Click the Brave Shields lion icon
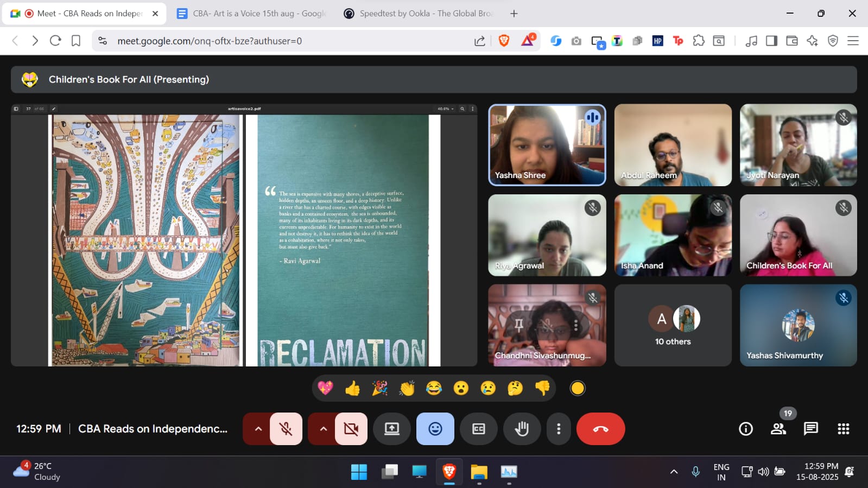 click(504, 41)
